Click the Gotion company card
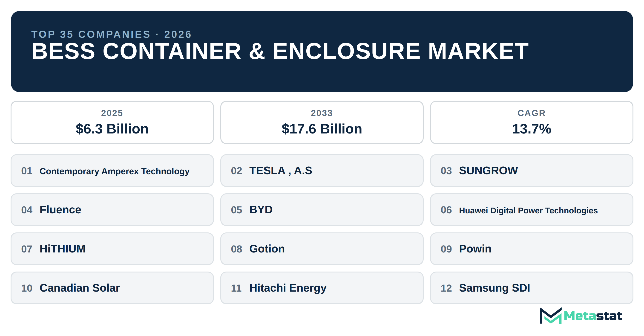This screenshot has width=644, height=336. pos(322,249)
